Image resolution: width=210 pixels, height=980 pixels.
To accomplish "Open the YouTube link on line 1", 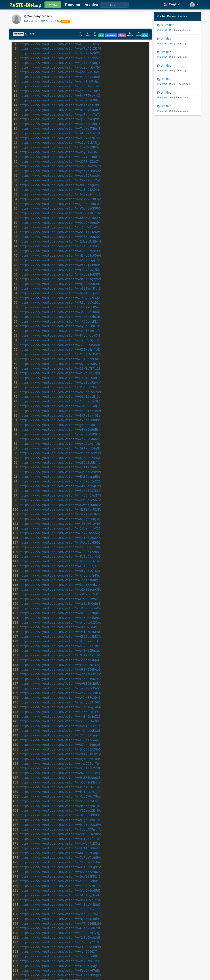I will pyautogui.click(x=60, y=44).
